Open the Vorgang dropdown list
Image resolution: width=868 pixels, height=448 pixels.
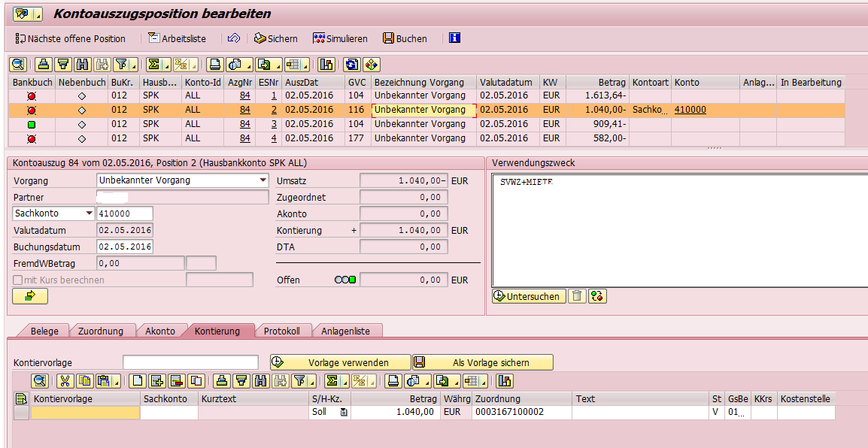263,180
